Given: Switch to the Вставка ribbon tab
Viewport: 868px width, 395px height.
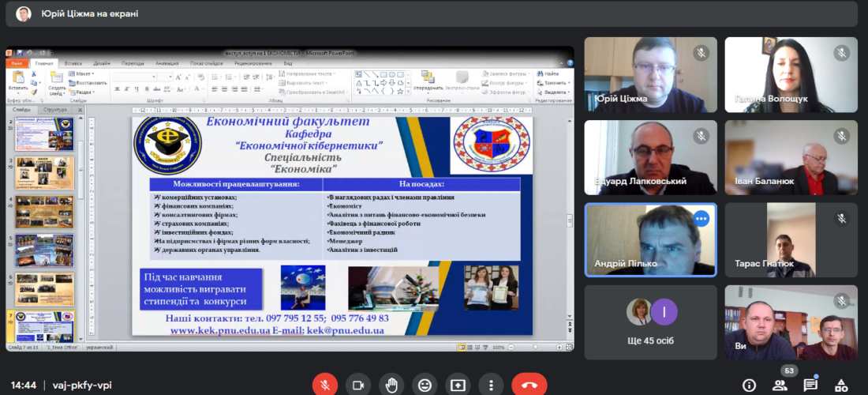Looking at the screenshot, I should coord(73,63).
